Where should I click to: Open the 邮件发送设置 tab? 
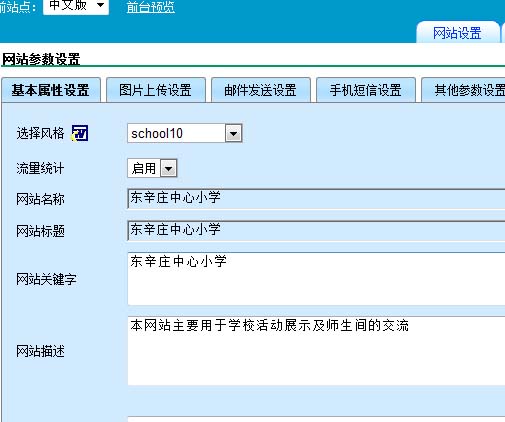260,90
